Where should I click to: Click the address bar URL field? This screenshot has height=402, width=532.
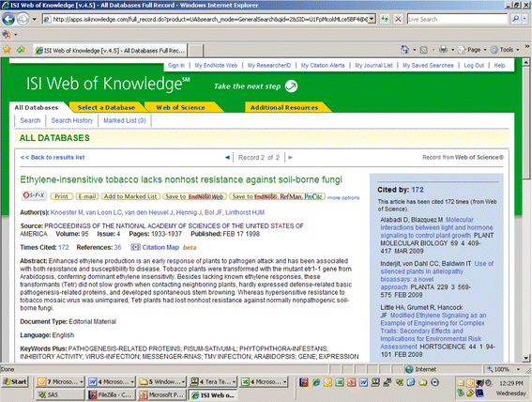[x=205, y=20]
